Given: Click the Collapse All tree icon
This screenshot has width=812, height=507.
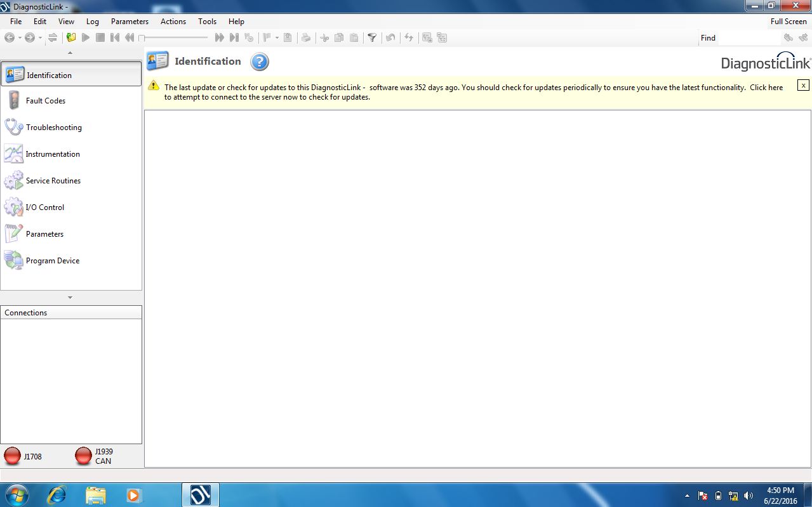Looking at the screenshot, I should pyautogui.click(x=442, y=38).
